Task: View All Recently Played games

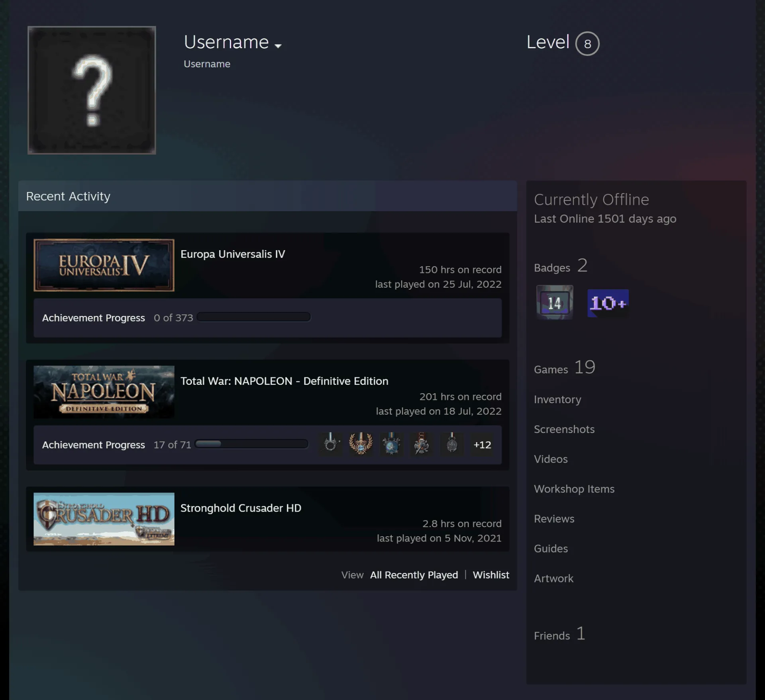Action: [x=414, y=575]
